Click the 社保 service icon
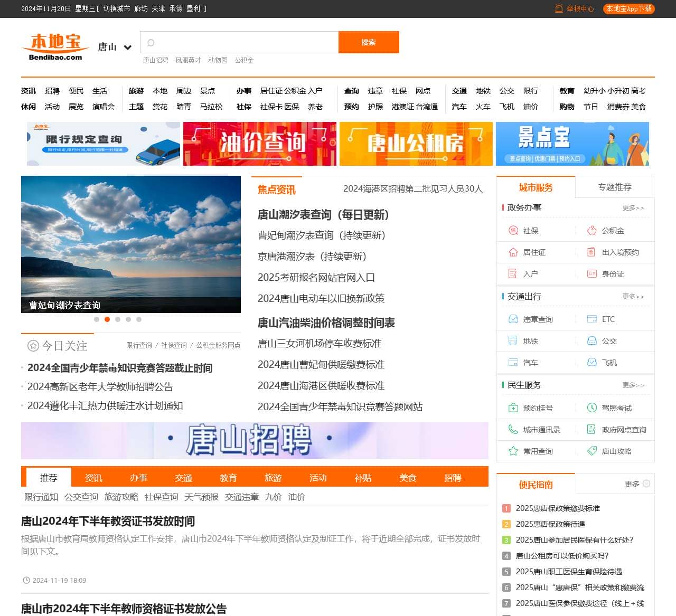 513,231
